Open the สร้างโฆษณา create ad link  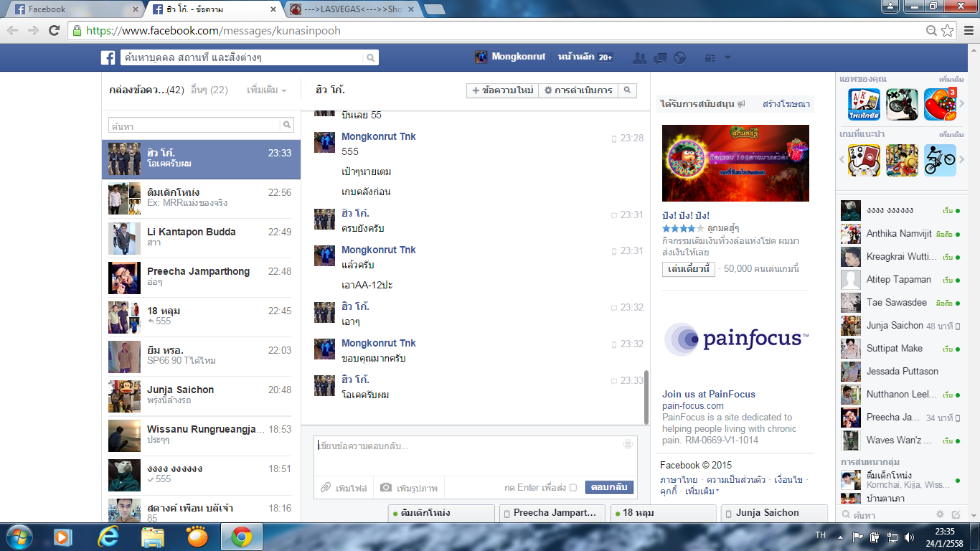point(786,104)
